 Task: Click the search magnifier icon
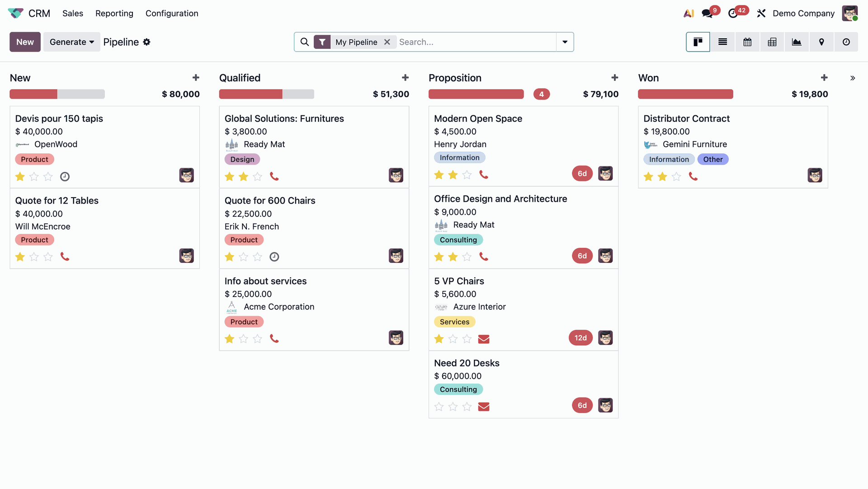click(305, 42)
